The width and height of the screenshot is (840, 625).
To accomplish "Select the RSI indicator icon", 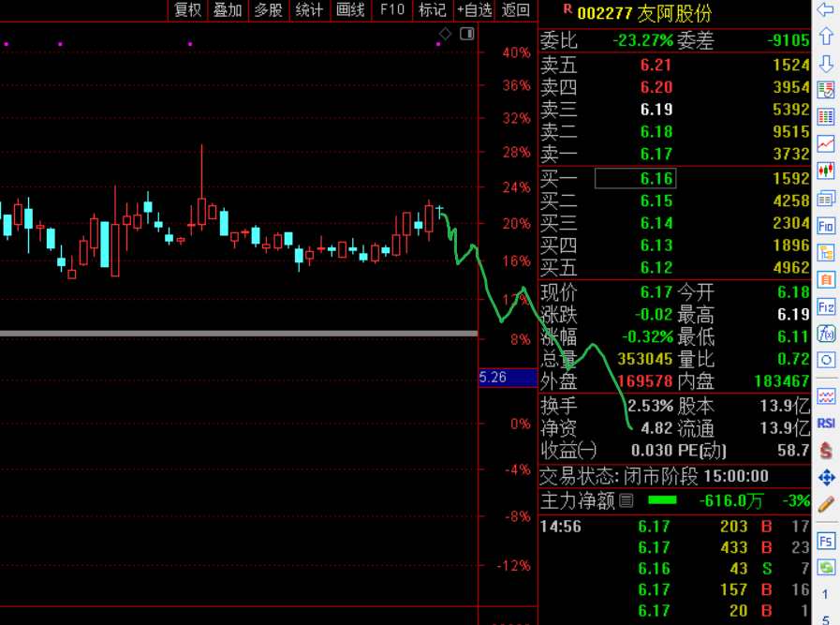I will [826, 424].
